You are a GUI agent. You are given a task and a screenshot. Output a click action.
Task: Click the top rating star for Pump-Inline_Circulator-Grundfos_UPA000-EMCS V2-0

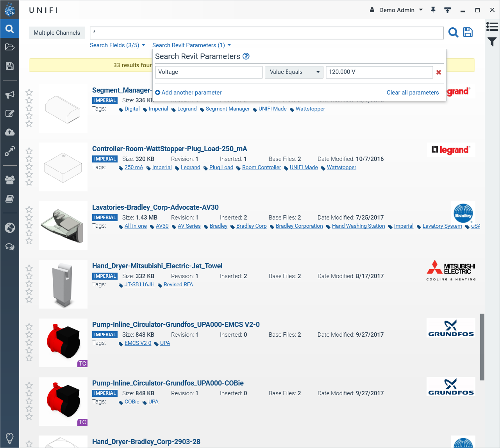29,327
